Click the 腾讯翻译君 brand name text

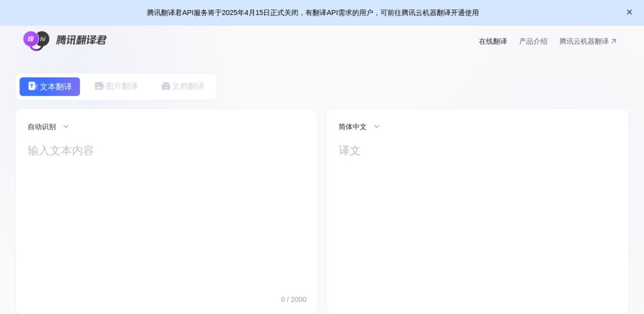[81, 40]
